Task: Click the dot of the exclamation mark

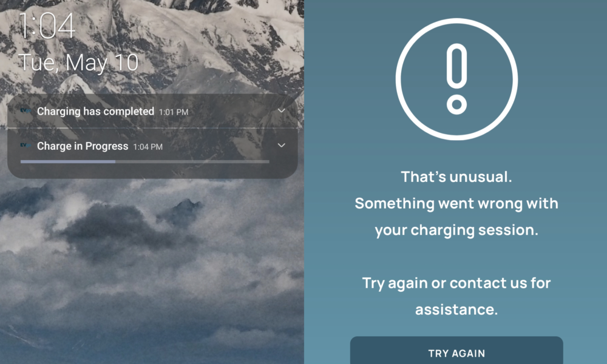Action: tap(456, 104)
